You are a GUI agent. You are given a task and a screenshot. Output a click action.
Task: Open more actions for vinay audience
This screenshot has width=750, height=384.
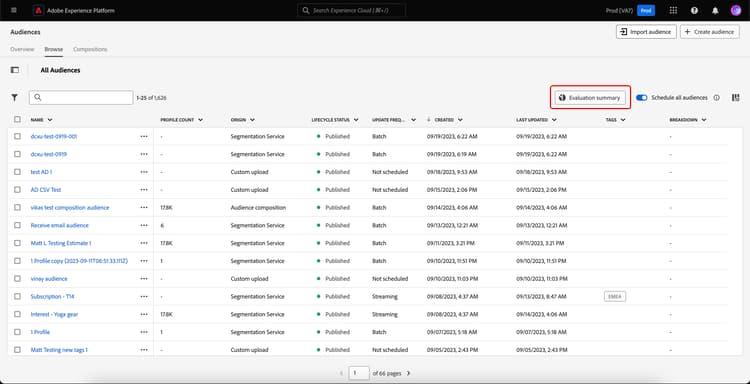tap(144, 278)
